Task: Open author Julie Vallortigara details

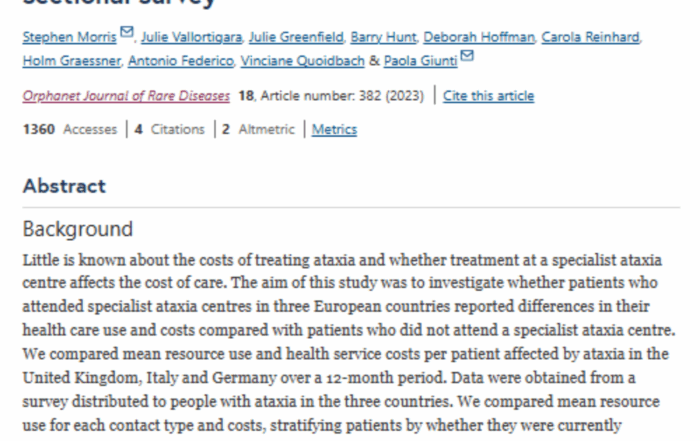Action: (x=193, y=37)
